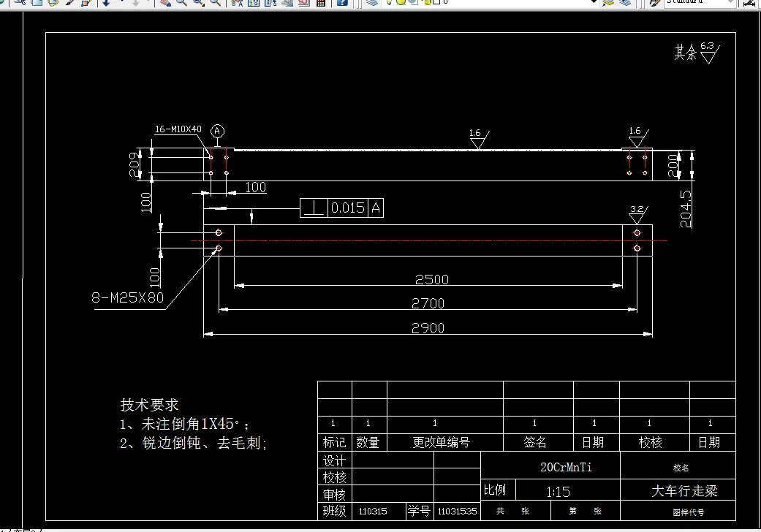This screenshot has width=761, height=532.
Task: Select the 209 vertical dimension
Action: [135, 164]
